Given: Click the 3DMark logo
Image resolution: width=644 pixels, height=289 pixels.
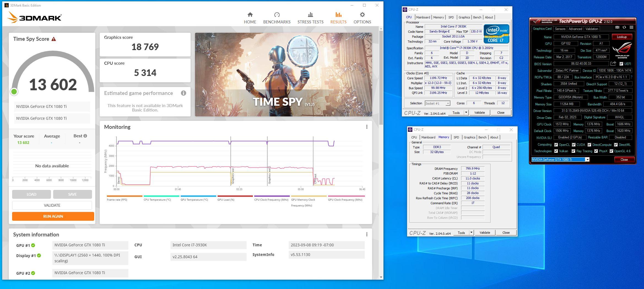Looking at the screenshot, I should point(34,18).
